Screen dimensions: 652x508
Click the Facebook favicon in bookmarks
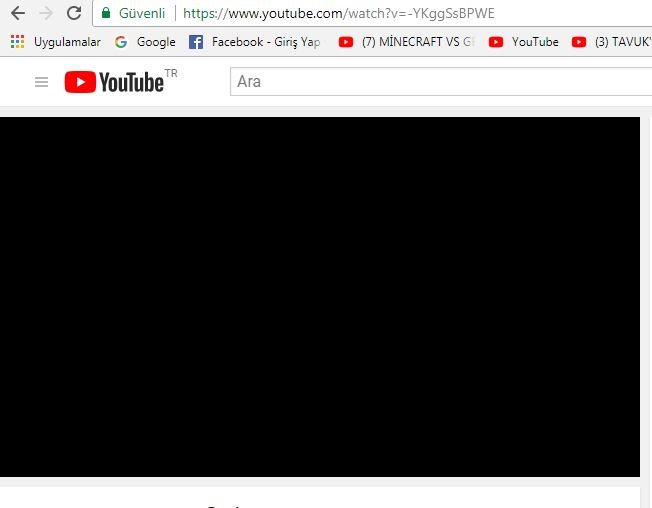pyautogui.click(x=196, y=42)
